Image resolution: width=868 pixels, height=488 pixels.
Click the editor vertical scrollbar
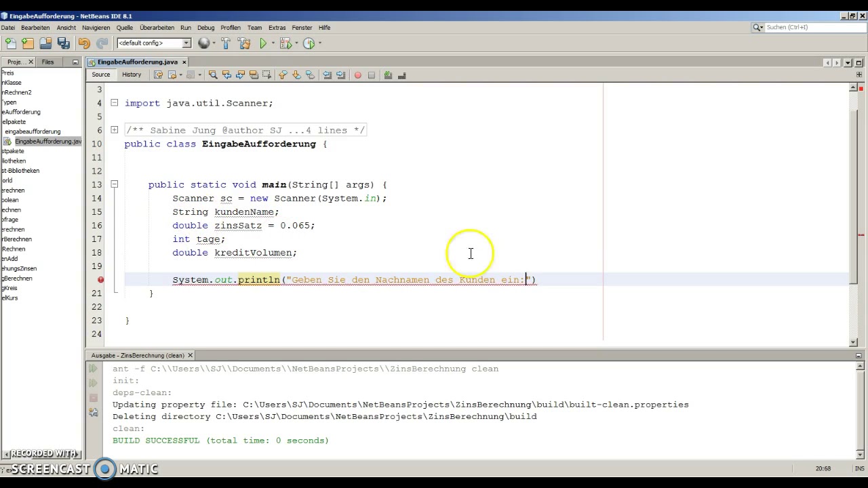tap(853, 216)
